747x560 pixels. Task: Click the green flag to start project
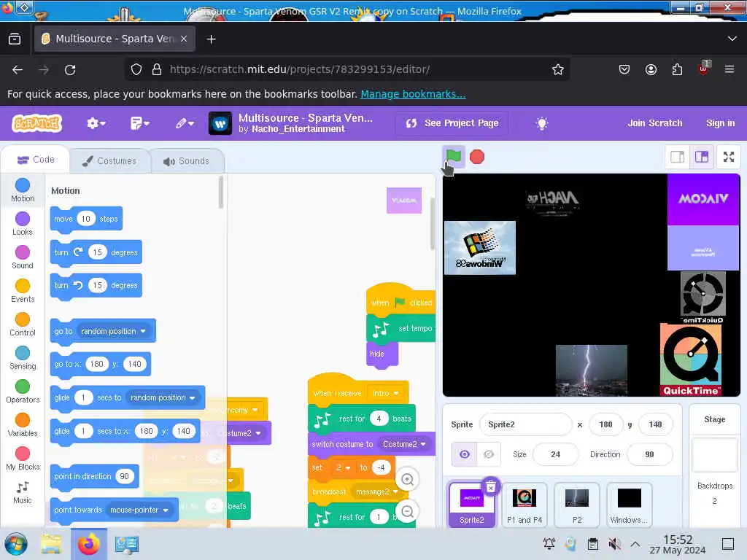[453, 156]
